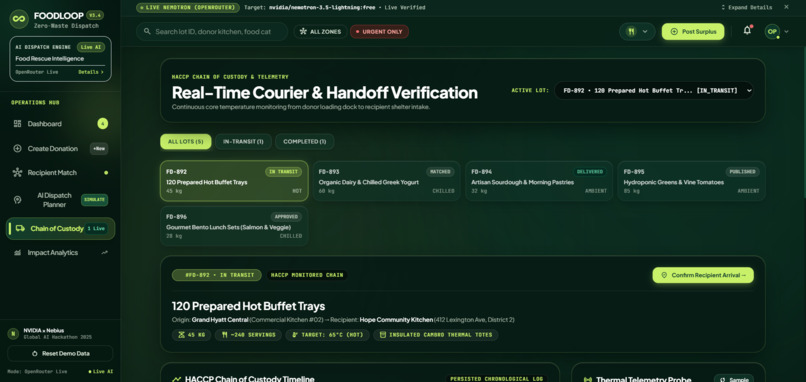Open the AI Dispatch Planner menu item
The width and height of the screenshot is (806, 382).
(x=60, y=200)
